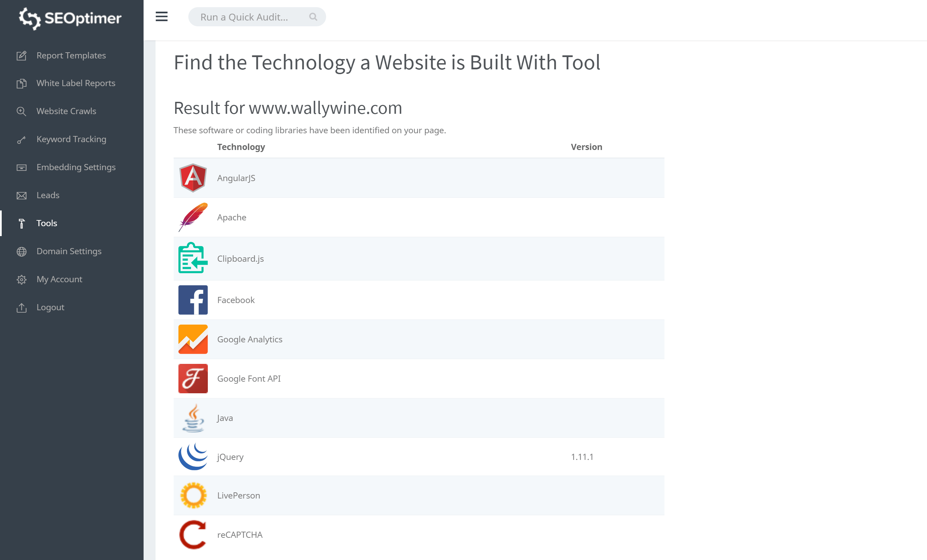This screenshot has width=927, height=560.
Task: Click the LivePerson gear icon
Action: click(x=193, y=495)
